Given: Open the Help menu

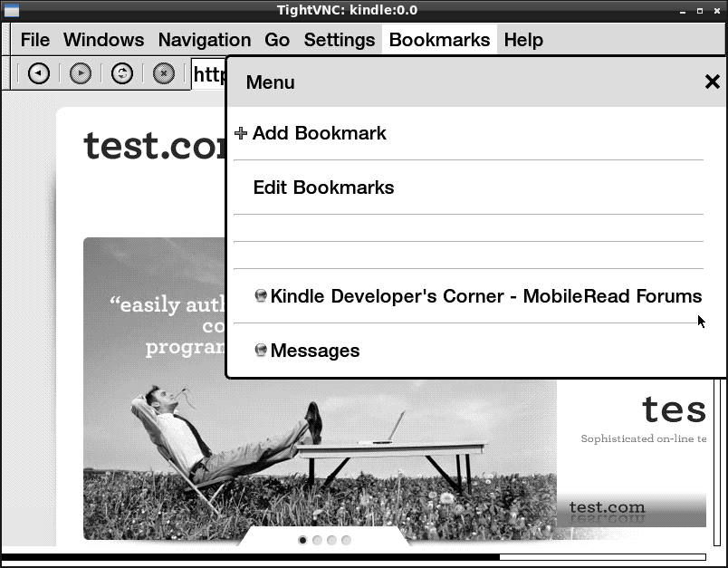Looking at the screenshot, I should (523, 40).
